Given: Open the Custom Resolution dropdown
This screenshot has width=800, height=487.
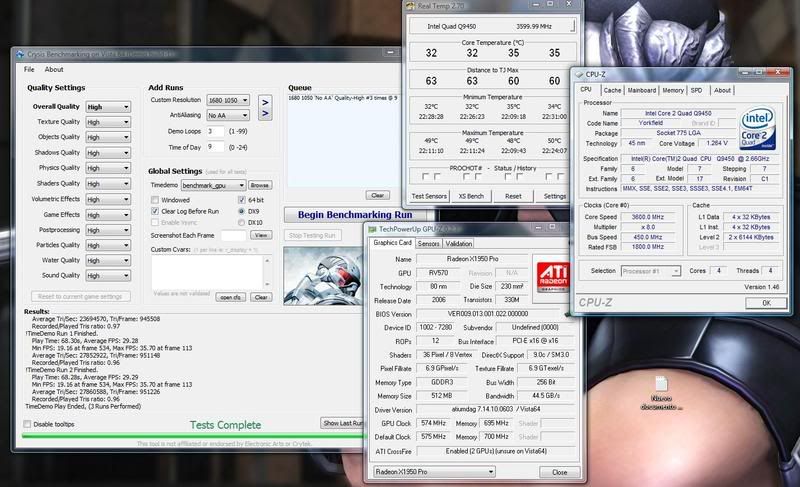Looking at the screenshot, I should (228, 100).
